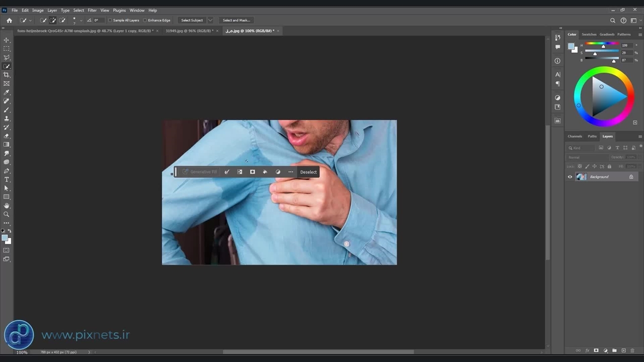Click the Deselect button
Screen dimensions: 644x362
click(308, 172)
